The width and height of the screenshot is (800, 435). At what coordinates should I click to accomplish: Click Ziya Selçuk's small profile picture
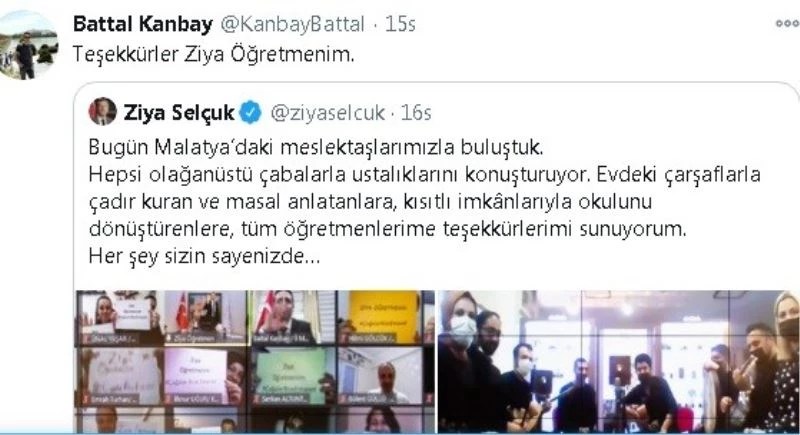[103, 112]
